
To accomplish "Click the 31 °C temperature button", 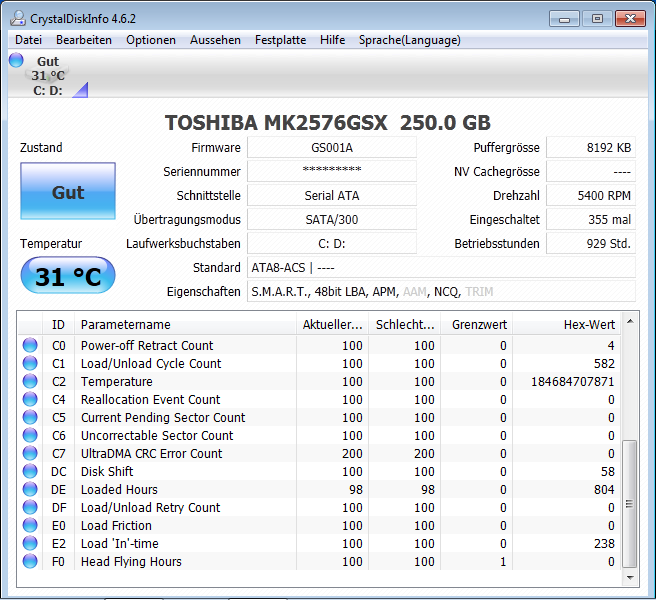I will point(68,276).
